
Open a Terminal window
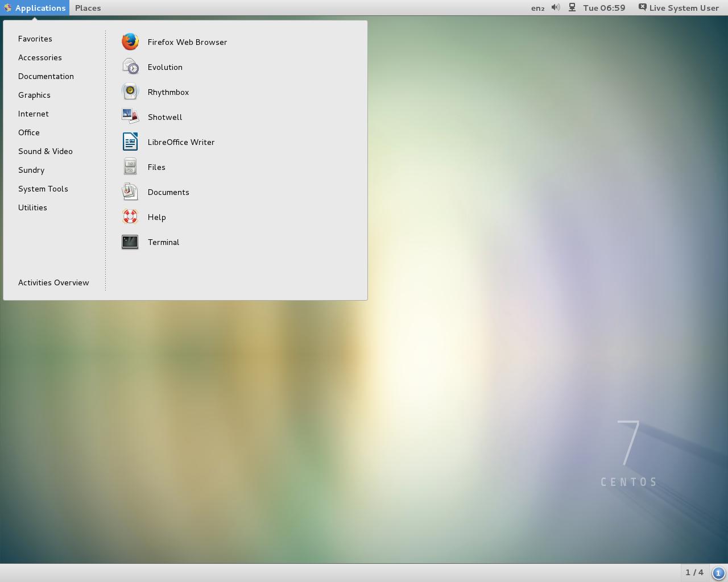click(163, 242)
